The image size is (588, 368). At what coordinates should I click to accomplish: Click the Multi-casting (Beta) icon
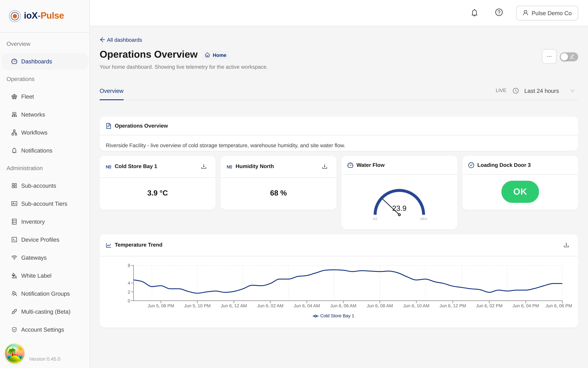click(x=14, y=312)
